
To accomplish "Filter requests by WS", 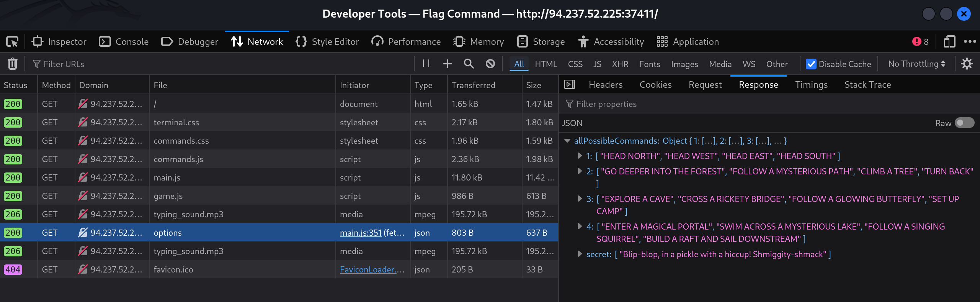I will [x=749, y=64].
